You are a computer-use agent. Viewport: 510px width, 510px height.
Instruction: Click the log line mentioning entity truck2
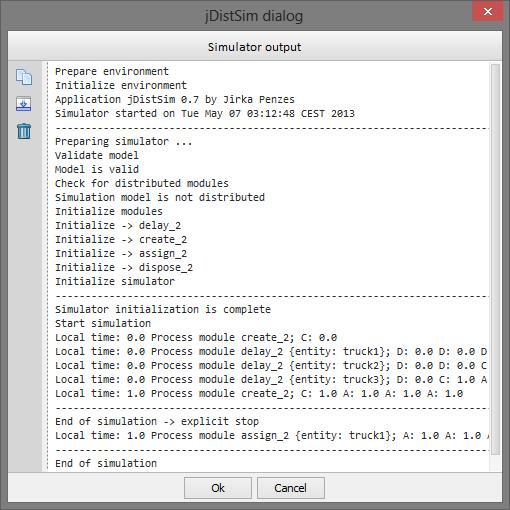pos(271,365)
